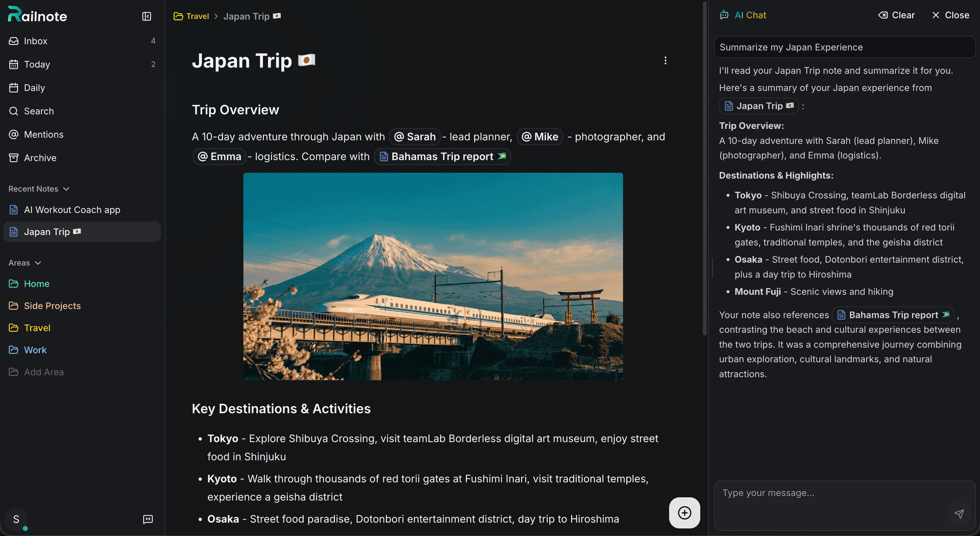Open the Bahamas Trip report mention
This screenshot has height=536, width=980.
(x=442, y=157)
